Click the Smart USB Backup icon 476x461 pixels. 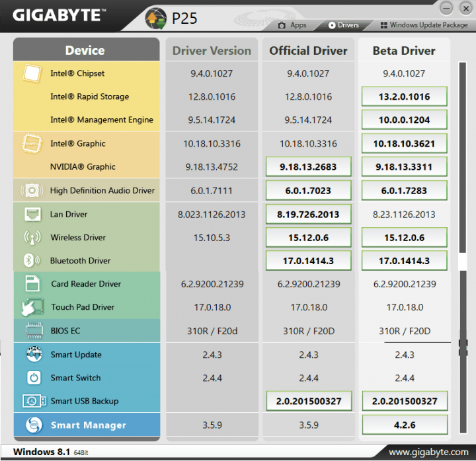(x=34, y=401)
